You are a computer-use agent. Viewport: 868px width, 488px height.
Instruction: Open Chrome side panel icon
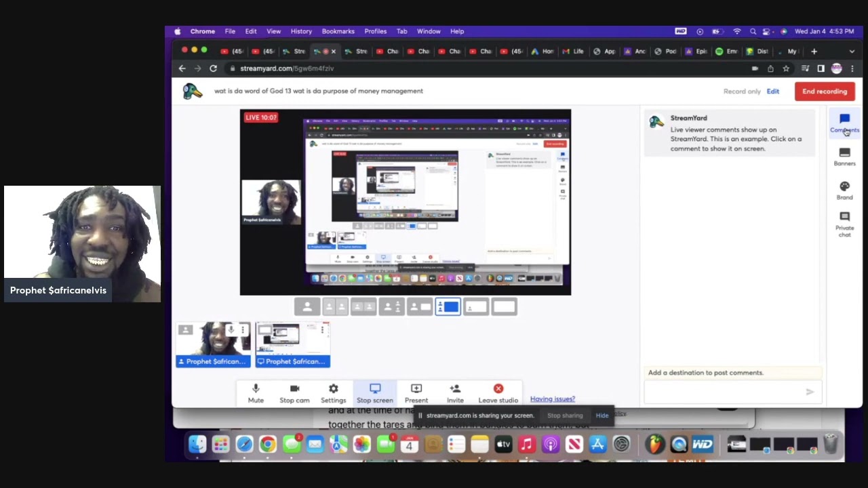point(821,68)
